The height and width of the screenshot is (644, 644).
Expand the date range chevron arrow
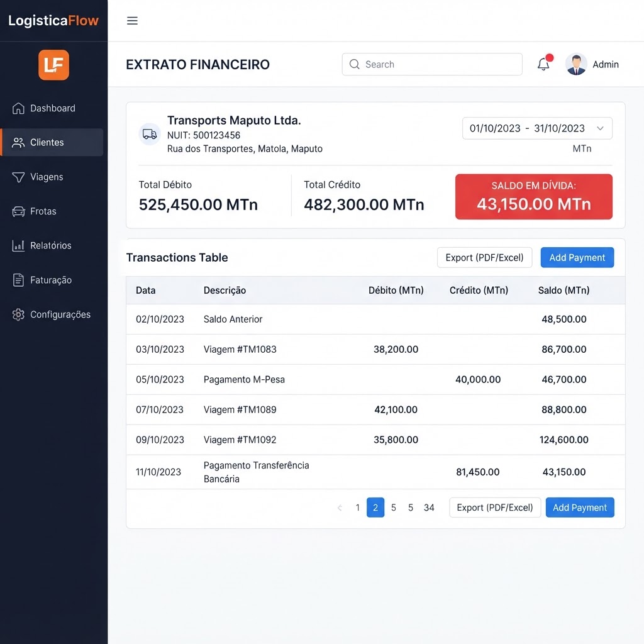pos(600,128)
